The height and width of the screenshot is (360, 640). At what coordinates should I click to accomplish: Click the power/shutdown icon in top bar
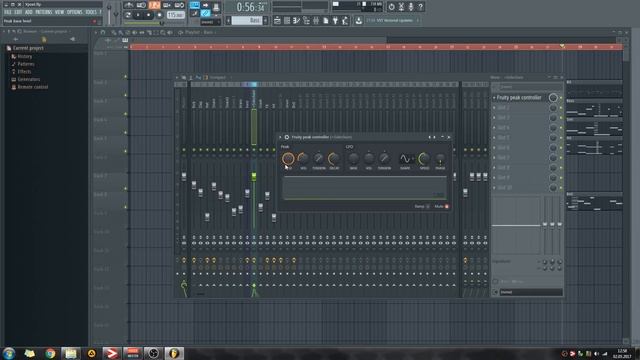[x=391, y=7]
